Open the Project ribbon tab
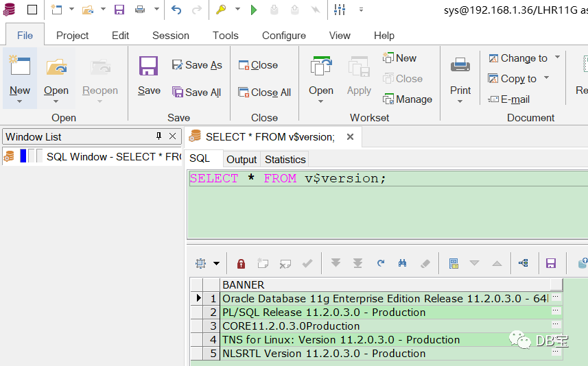The width and height of the screenshot is (588, 366). 72,36
